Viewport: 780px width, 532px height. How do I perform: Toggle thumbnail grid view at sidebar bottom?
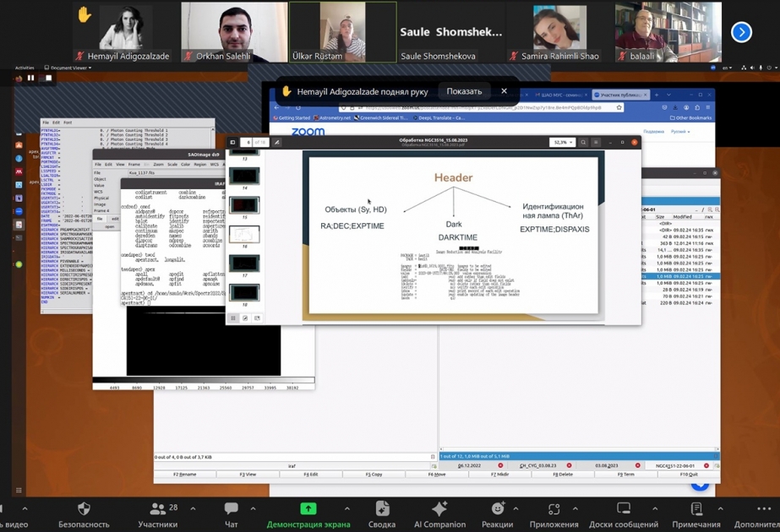[x=232, y=318]
